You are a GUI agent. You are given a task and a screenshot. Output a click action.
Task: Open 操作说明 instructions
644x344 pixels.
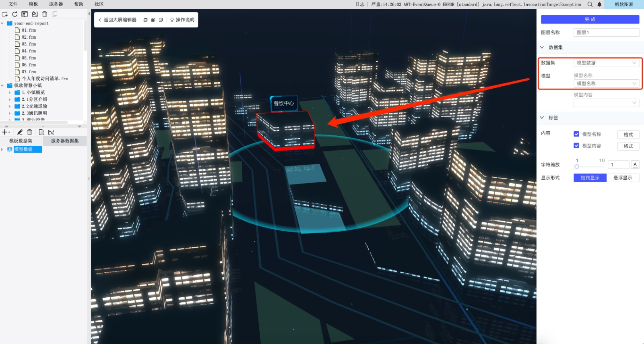click(185, 20)
